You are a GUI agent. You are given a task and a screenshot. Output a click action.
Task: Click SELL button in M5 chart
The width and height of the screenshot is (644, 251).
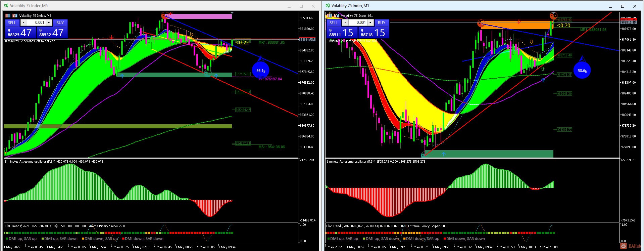coord(12,23)
